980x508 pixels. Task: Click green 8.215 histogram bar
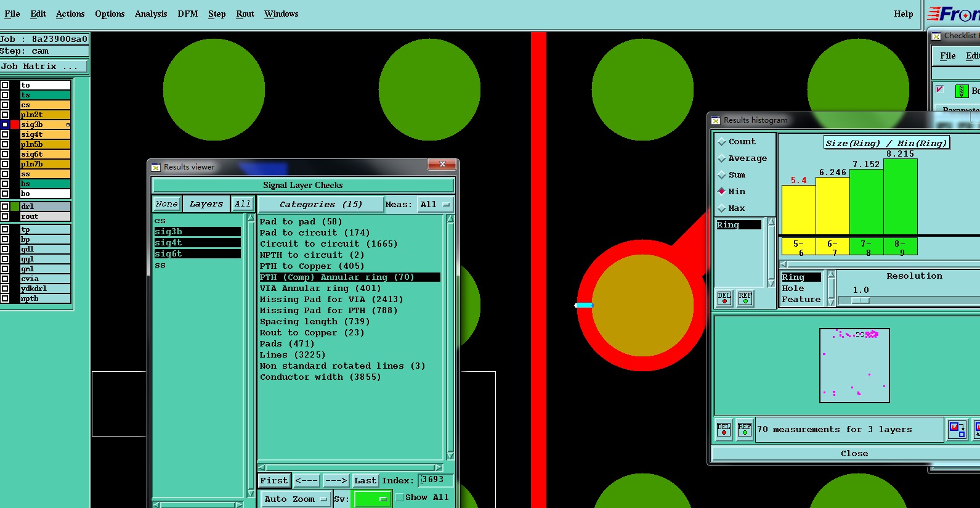901,197
